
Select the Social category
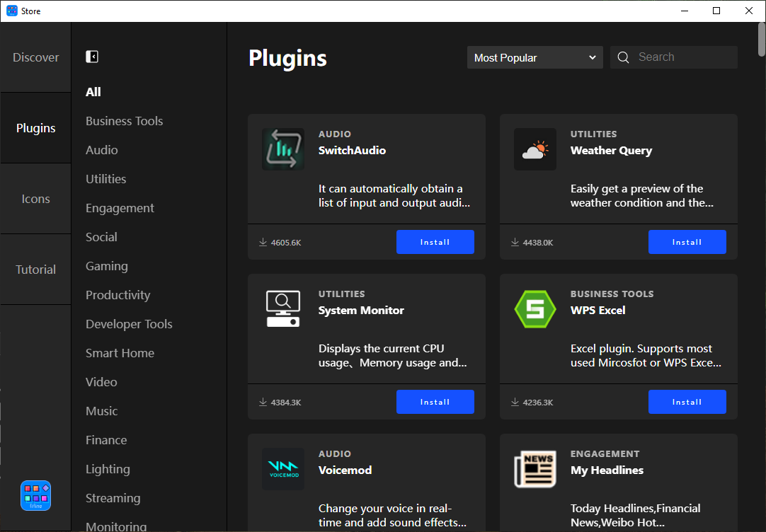101,237
